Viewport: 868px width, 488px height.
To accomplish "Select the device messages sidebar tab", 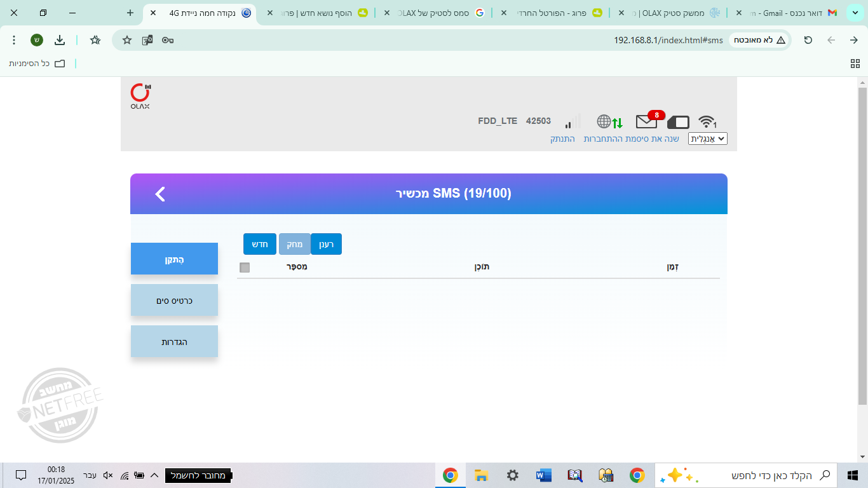I will (x=174, y=259).
